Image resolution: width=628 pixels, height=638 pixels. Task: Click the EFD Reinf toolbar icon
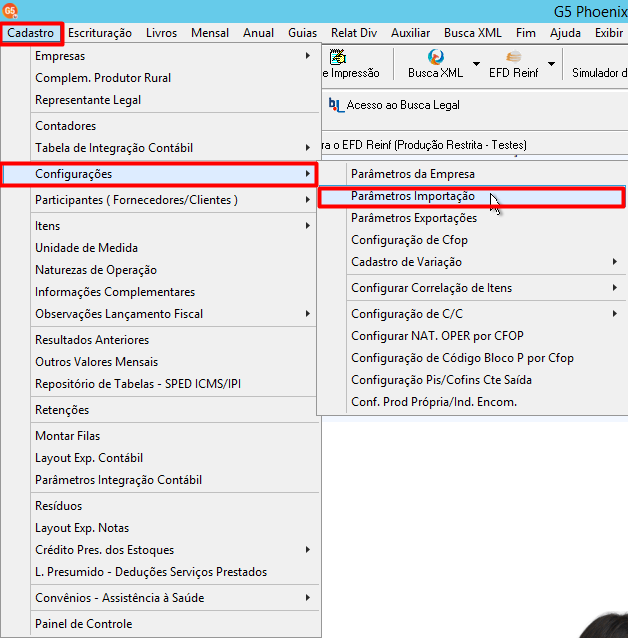click(514, 57)
